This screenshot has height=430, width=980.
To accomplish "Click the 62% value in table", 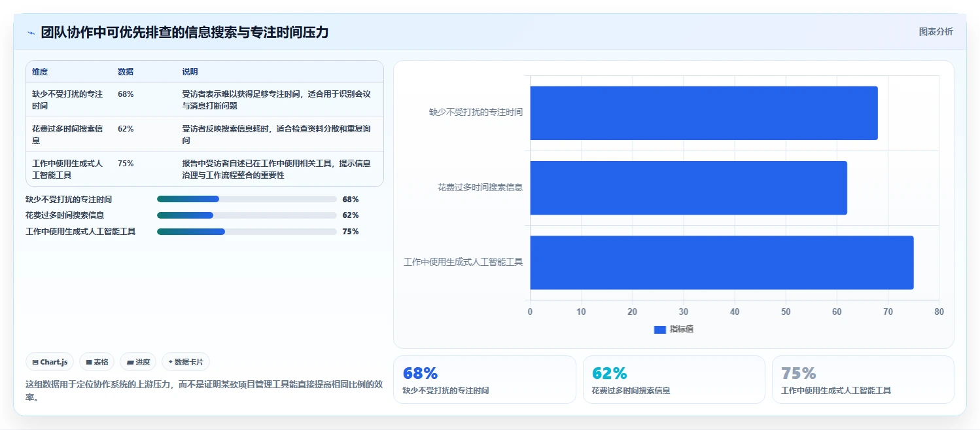I will tap(126, 129).
